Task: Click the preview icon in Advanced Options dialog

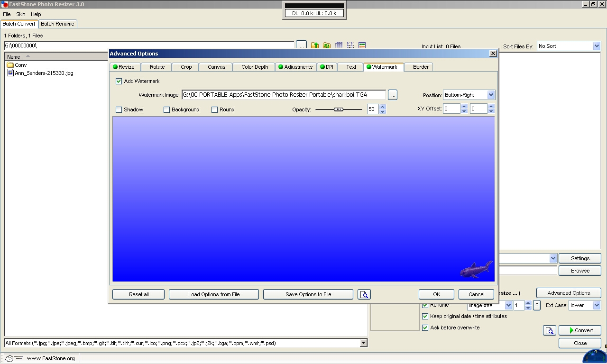Action: [364, 294]
